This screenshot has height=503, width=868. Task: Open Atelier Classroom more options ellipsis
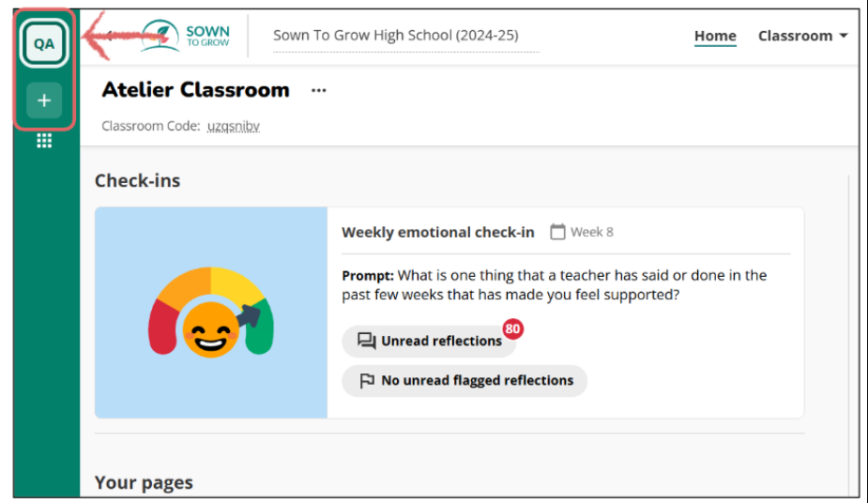pos(319,90)
